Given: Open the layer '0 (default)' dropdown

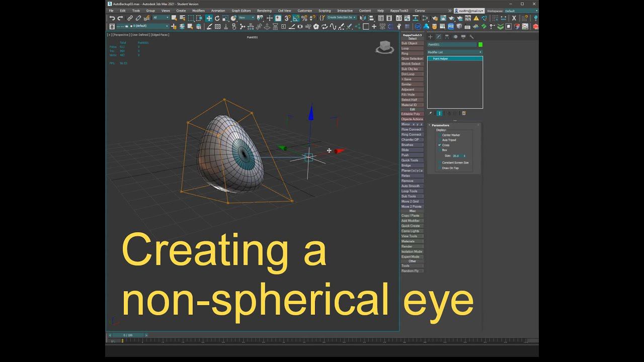Looking at the screenshot, I should pos(142,26).
